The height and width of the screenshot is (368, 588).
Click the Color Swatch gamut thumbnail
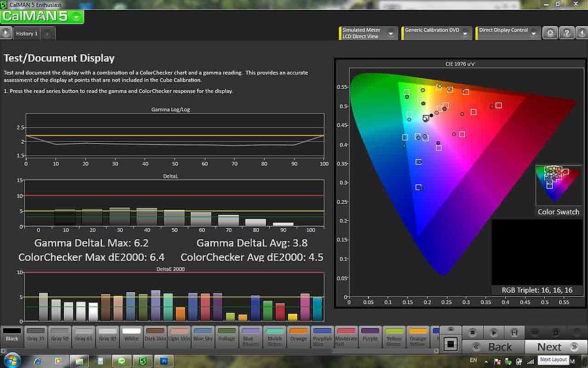click(559, 186)
